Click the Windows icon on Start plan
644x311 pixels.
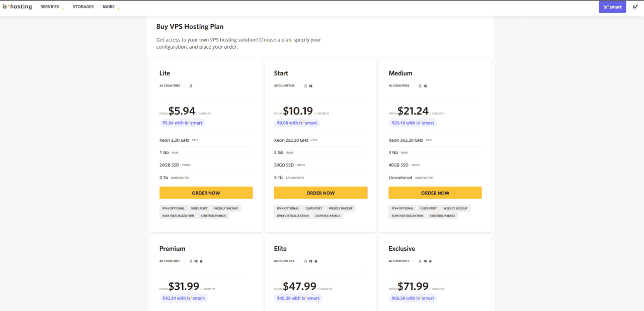(x=311, y=86)
